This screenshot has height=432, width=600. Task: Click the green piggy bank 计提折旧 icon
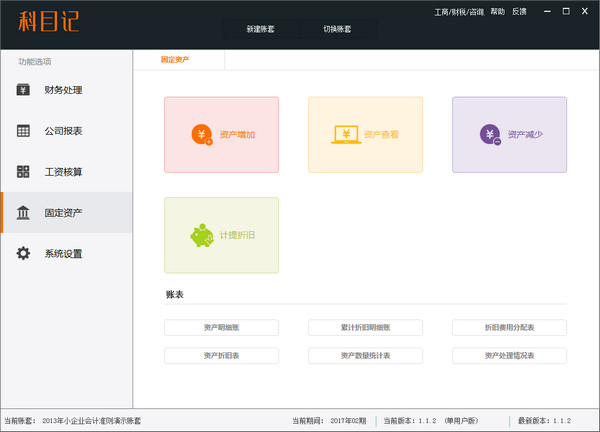pos(201,236)
